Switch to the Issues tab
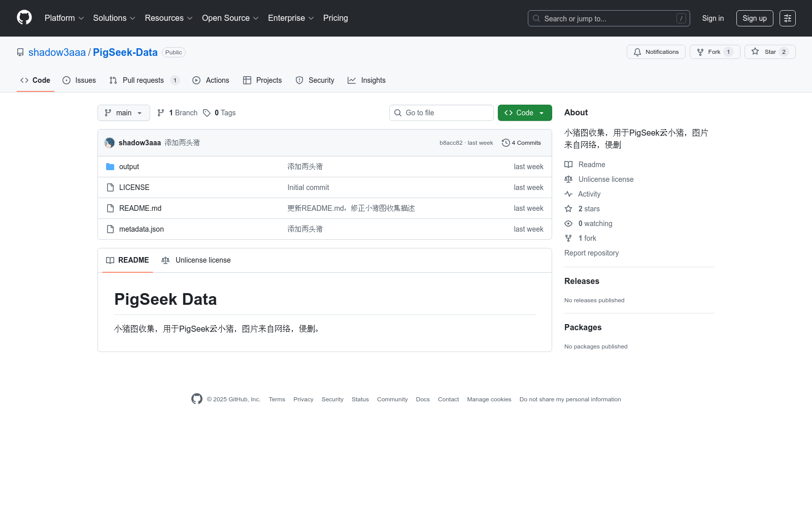The image size is (812, 508). tap(79, 80)
